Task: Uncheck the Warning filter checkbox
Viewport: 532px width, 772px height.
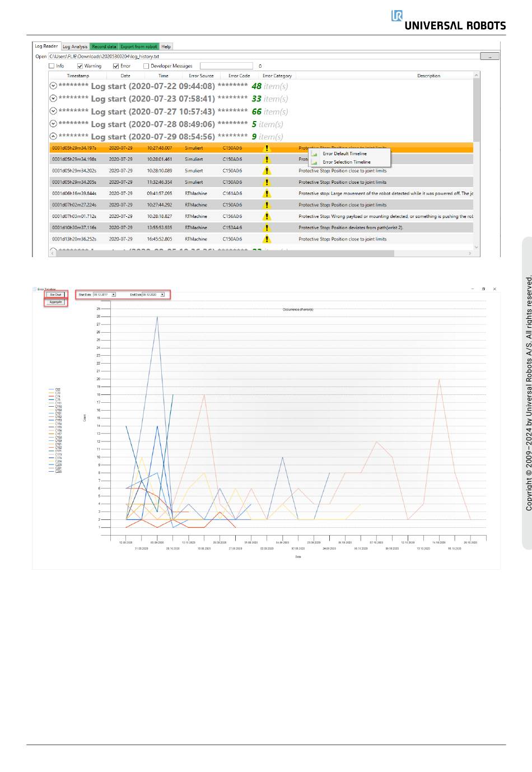Action: pyautogui.click(x=80, y=66)
